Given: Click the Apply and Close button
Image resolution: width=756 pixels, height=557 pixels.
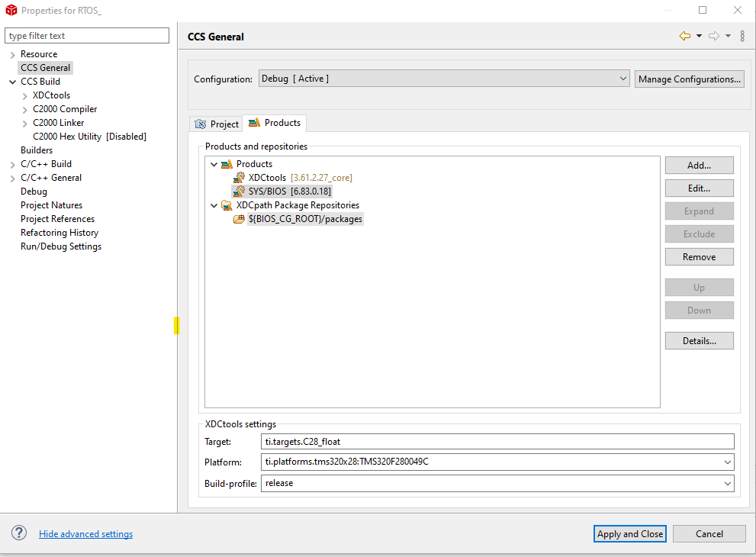Looking at the screenshot, I should coord(629,533).
